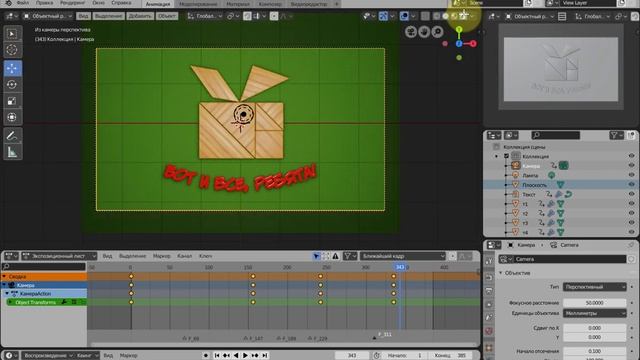Switch to the Моделирование workspace tab
Viewport: 640px width, 360px height.
click(198, 4)
